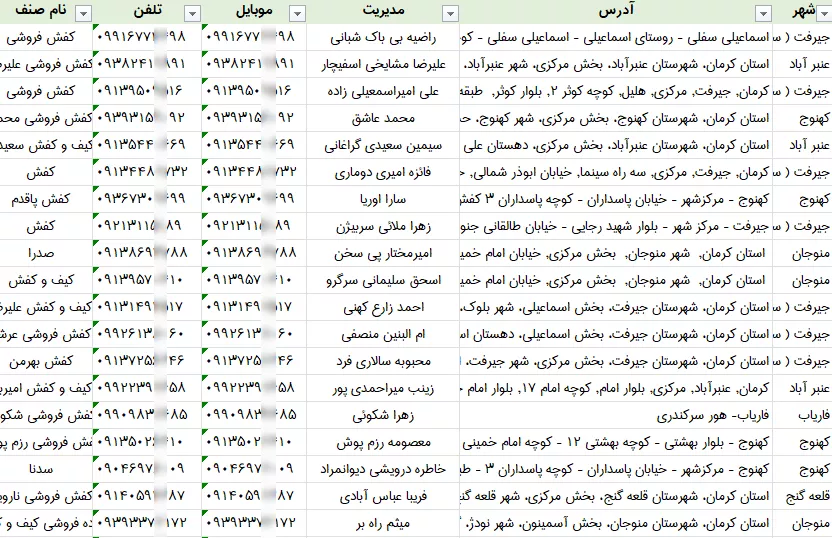
Task: Select منوجان city cell in میثم راه بر row
Action: 802,524
